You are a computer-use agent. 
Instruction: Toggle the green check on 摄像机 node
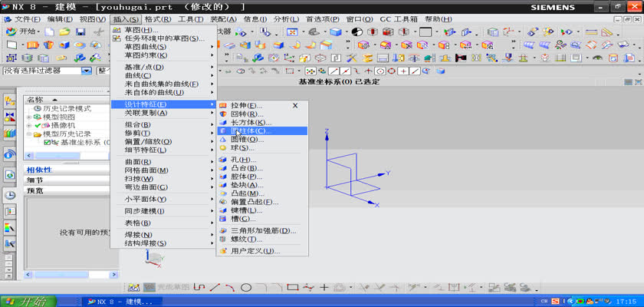[38, 125]
